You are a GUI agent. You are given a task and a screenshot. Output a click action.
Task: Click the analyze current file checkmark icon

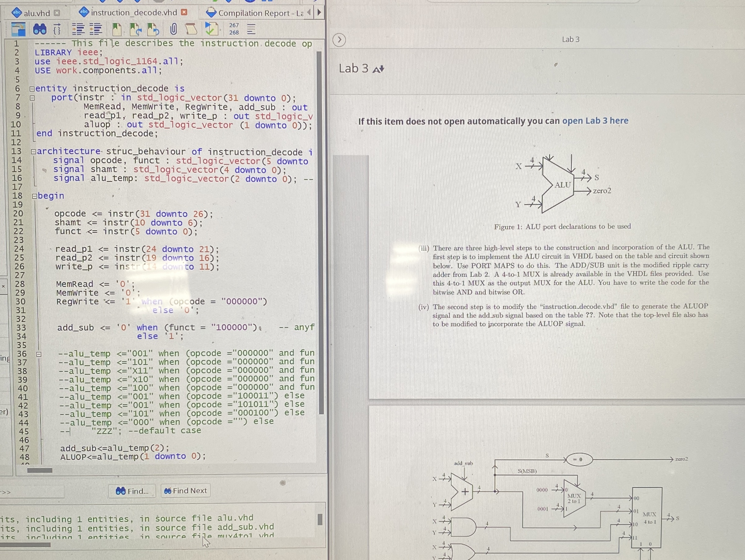(211, 29)
